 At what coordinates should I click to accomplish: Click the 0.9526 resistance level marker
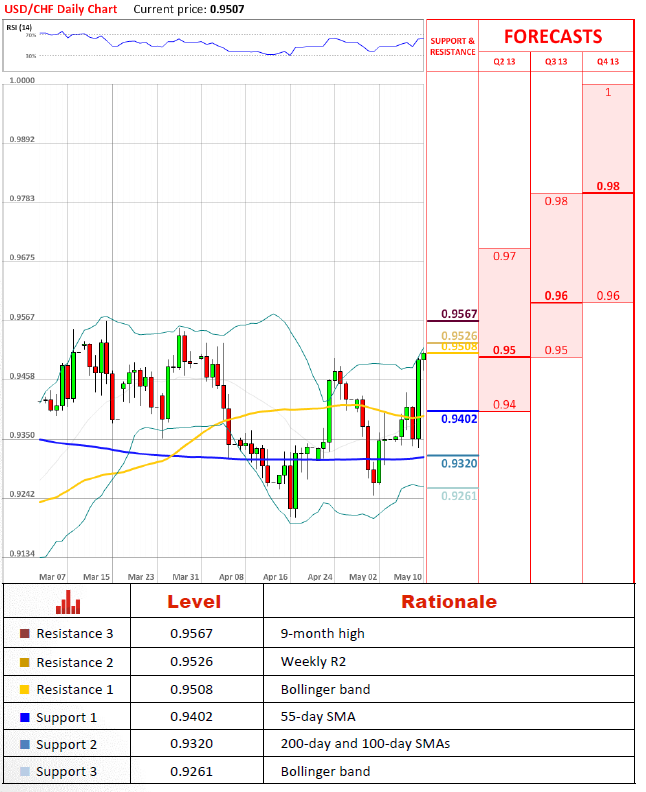click(459, 335)
